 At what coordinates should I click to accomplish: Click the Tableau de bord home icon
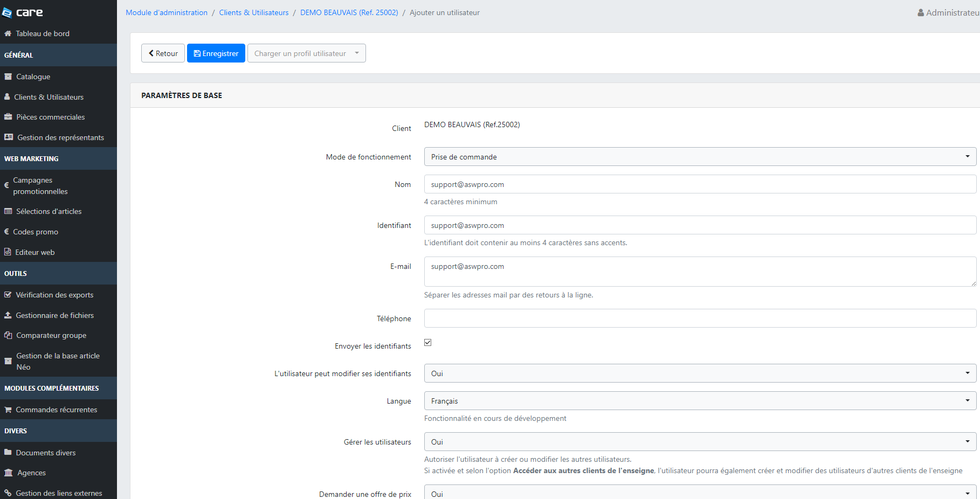[8, 33]
